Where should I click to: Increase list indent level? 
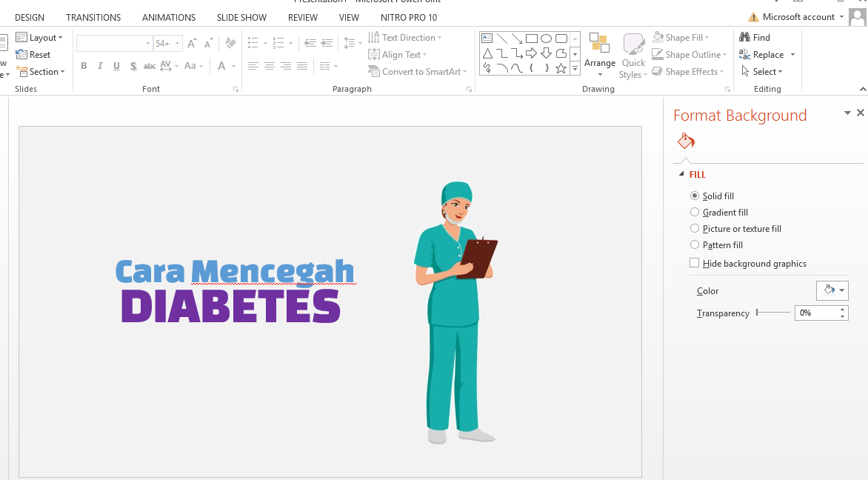(327, 43)
